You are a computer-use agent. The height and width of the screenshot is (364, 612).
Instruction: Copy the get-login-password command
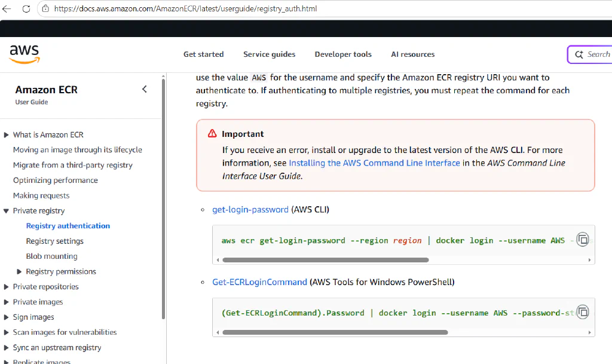point(583,240)
